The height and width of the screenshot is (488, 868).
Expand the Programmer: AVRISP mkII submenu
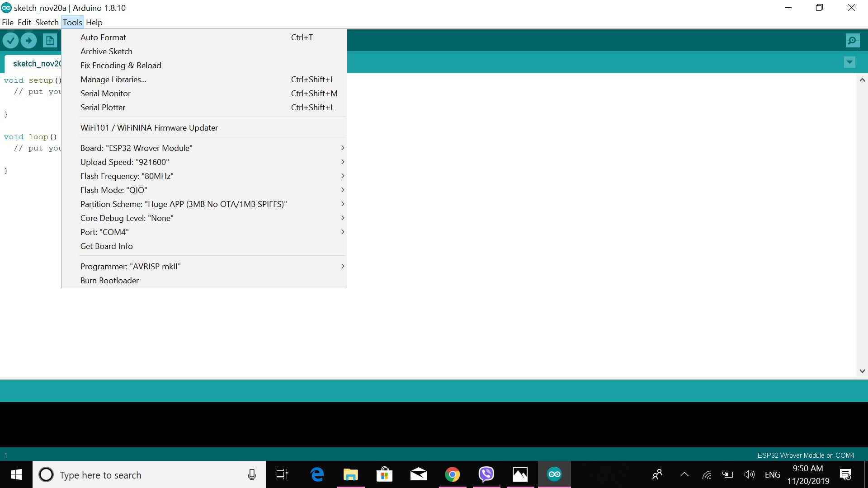pos(204,267)
